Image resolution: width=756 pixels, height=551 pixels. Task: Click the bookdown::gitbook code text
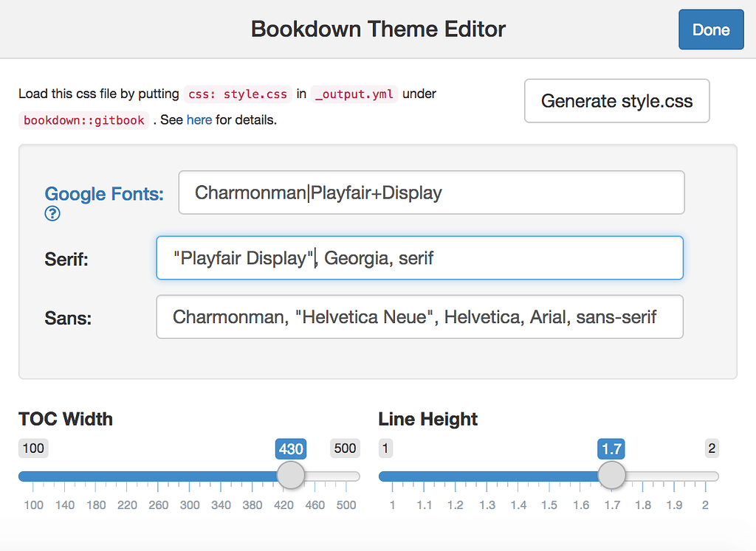pos(83,119)
